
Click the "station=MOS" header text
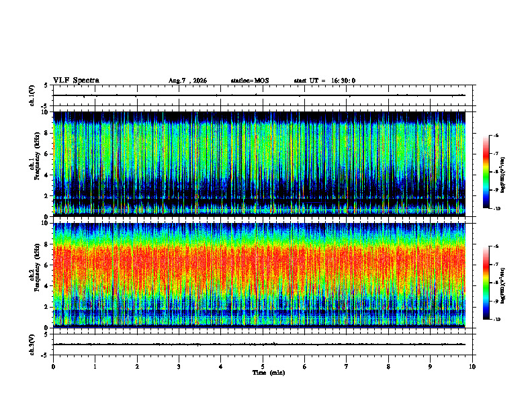pyautogui.click(x=250, y=81)
